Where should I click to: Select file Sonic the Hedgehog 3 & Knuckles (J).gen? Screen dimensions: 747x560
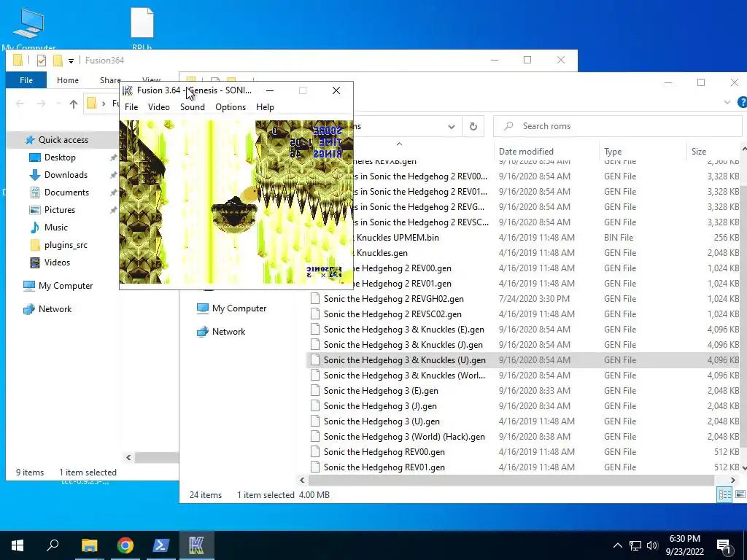[403, 345]
